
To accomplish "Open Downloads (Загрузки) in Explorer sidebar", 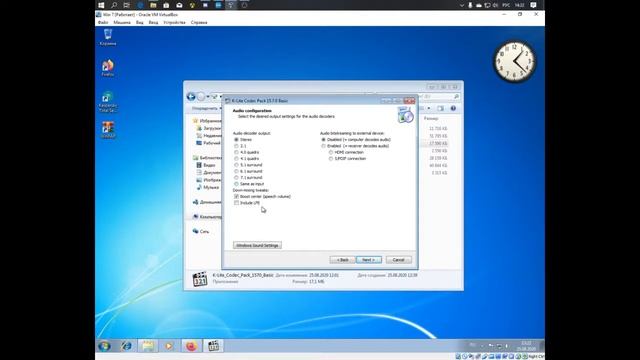I will point(209,128).
